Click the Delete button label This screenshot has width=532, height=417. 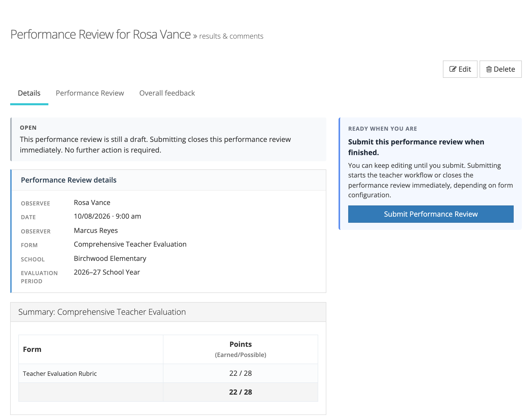click(504, 69)
